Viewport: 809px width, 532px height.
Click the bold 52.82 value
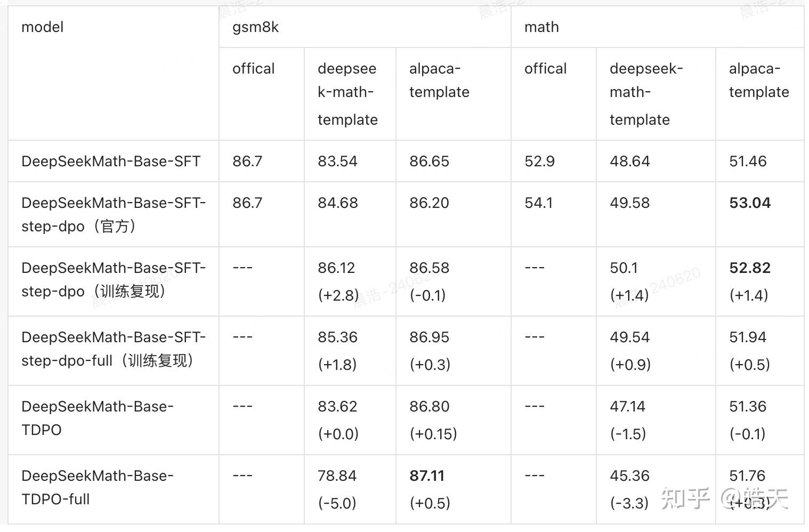click(x=750, y=268)
